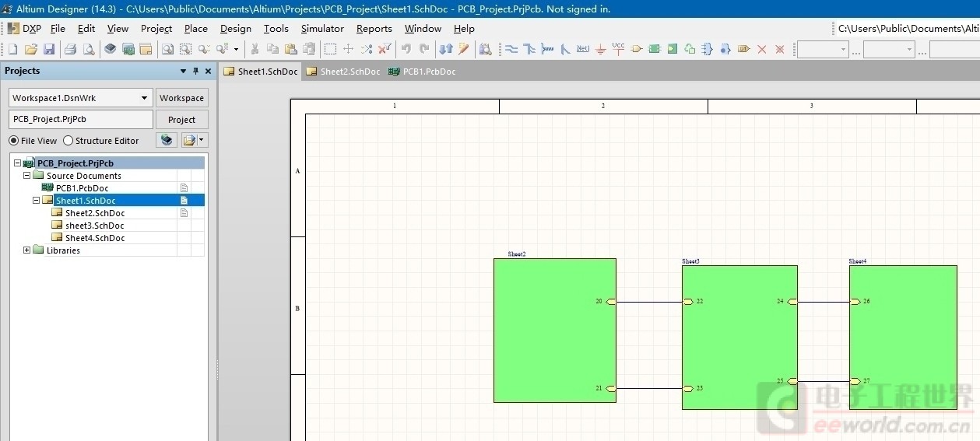Screen dimensions: 980x441
Task: Click the up/down hierarchy navigation icon
Action: tap(446, 49)
